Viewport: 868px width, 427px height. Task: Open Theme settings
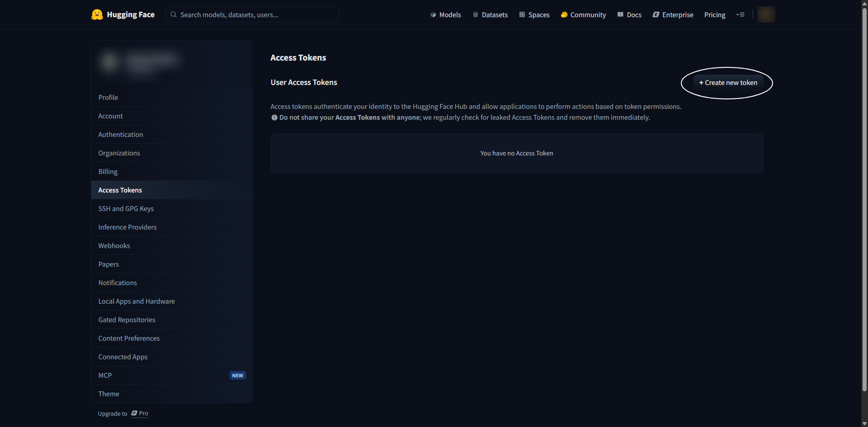click(172, 394)
